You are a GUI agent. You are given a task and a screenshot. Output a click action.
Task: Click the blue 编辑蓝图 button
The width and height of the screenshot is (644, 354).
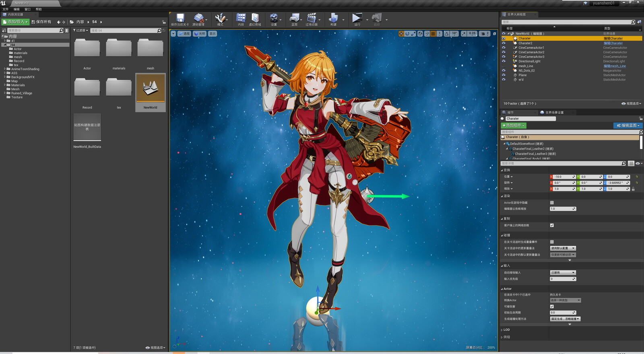tap(628, 126)
